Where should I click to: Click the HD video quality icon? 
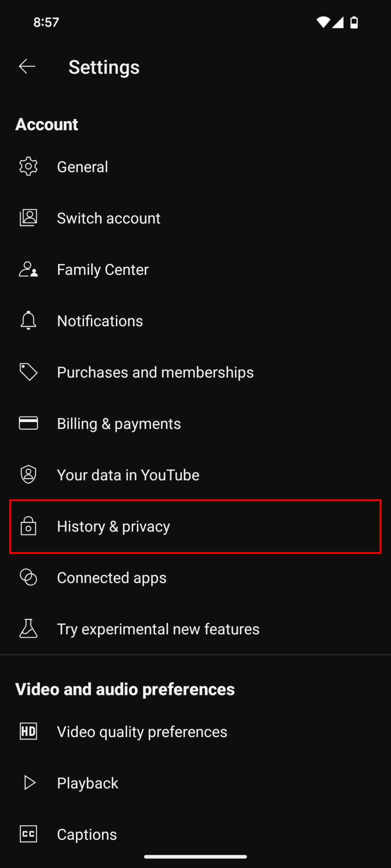tap(28, 731)
